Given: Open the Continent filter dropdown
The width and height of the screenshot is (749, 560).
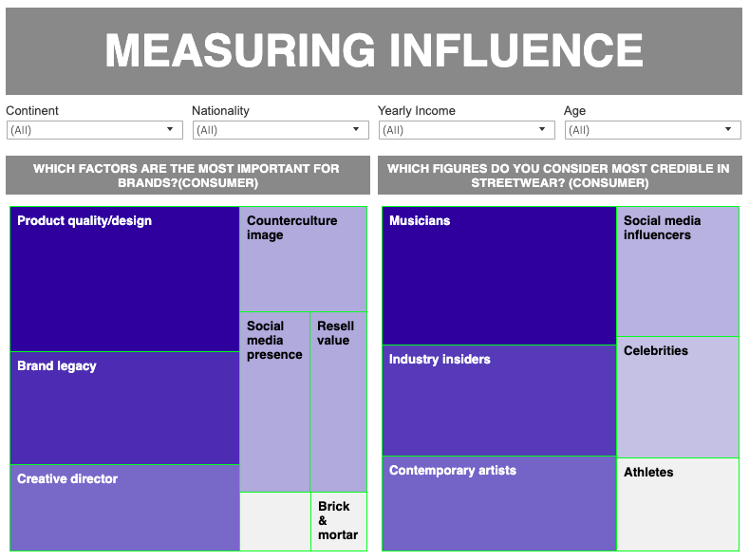Looking at the screenshot, I should (94, 130).
